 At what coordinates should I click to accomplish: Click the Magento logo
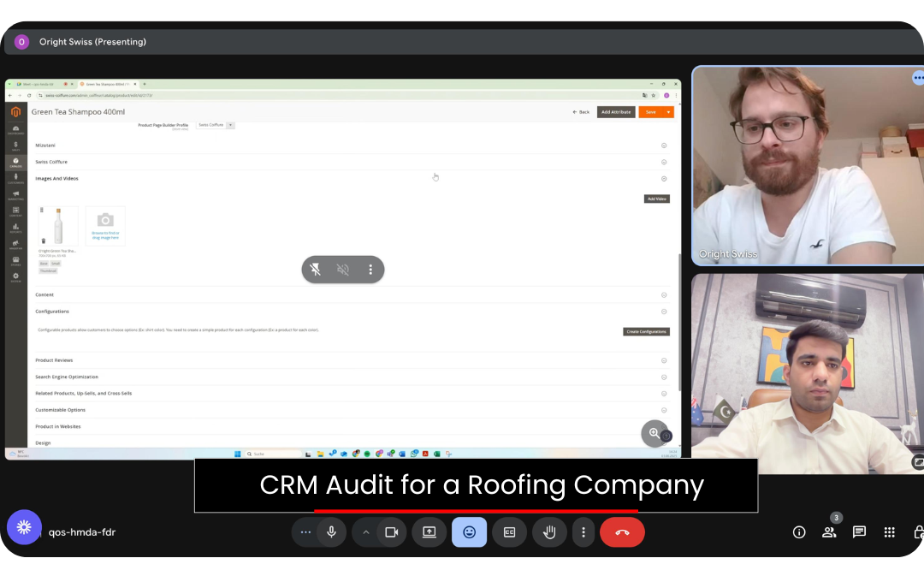pos(16,112)
